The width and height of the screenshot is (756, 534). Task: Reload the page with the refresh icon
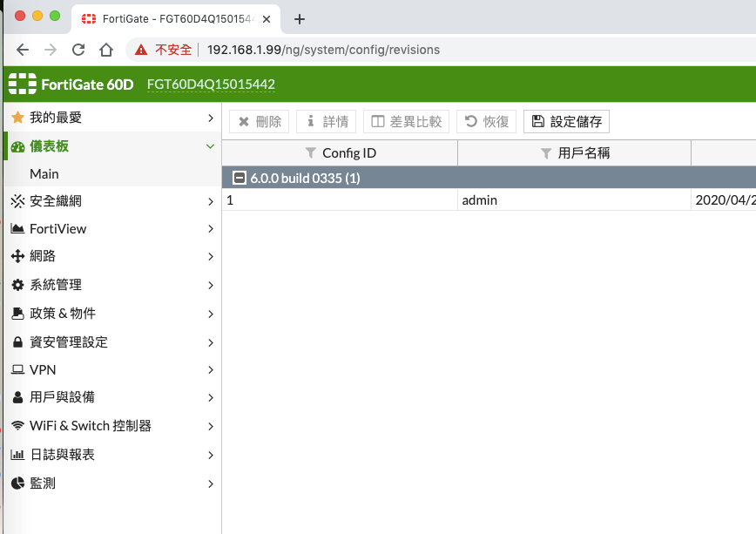tap(78, 50)
